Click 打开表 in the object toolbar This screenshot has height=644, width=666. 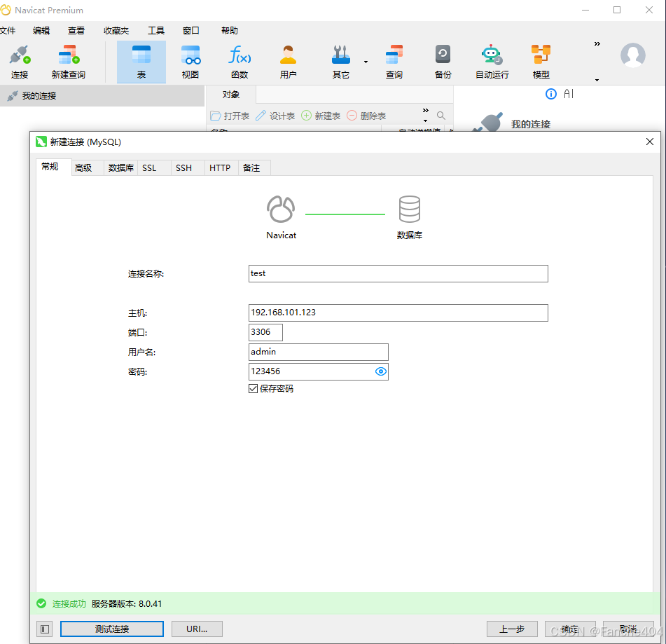pyautogui.click(x=230, y=116)
